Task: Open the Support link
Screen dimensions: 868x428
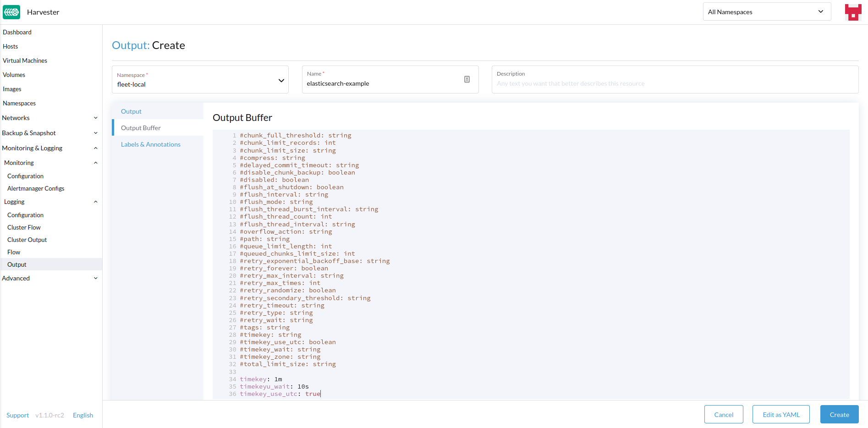Action: tap(17, 415)
